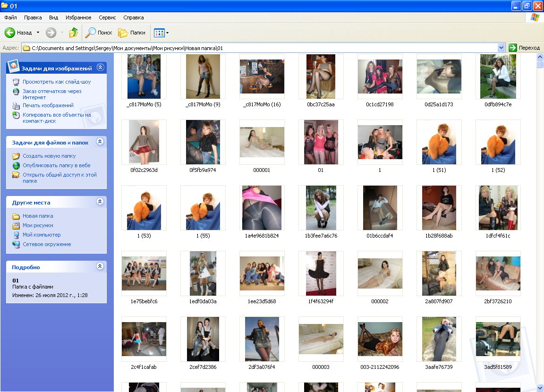The width and height of the screenshot is (544, 392).
Task: Collapse the Другие места panel
Action: pyautogui.click(x=100, y=202)
